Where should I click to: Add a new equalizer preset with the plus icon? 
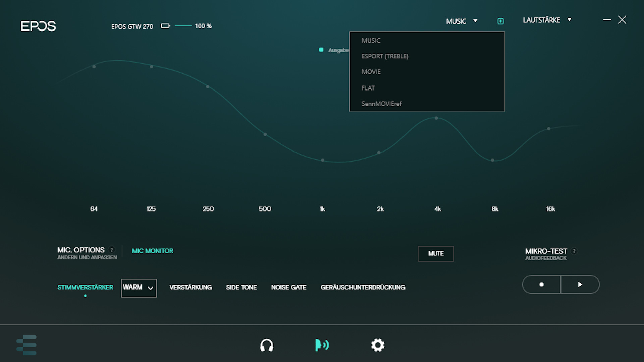500,21
